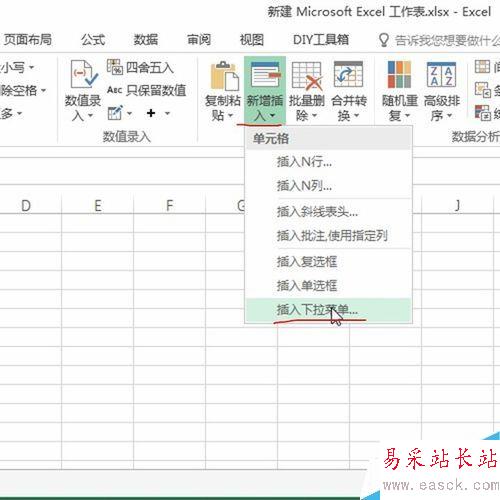Select column J header
Viewport: 500px width, 500px height.
point(458,206)
